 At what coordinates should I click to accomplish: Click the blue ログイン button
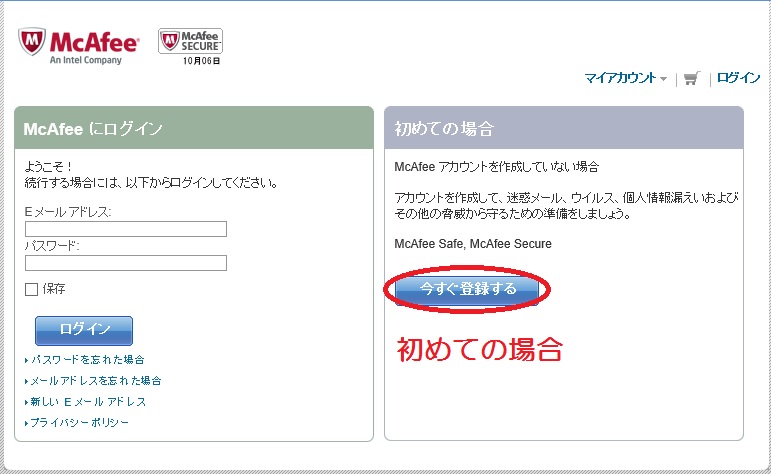coord(84,330)
